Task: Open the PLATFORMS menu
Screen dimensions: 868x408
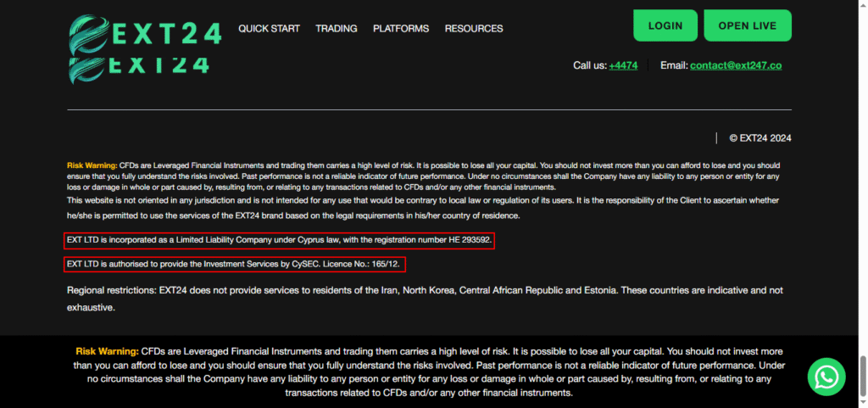Action: (401, 28)
